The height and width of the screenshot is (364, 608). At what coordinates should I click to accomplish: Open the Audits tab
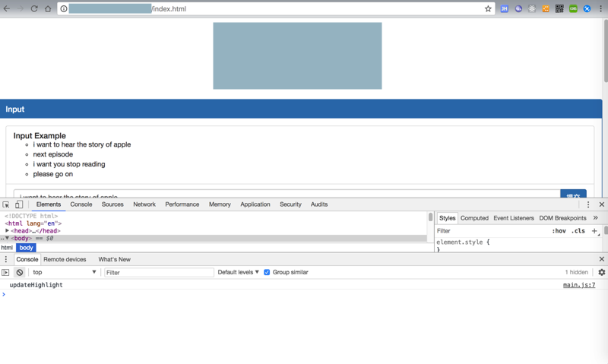[x=319, y=204]
